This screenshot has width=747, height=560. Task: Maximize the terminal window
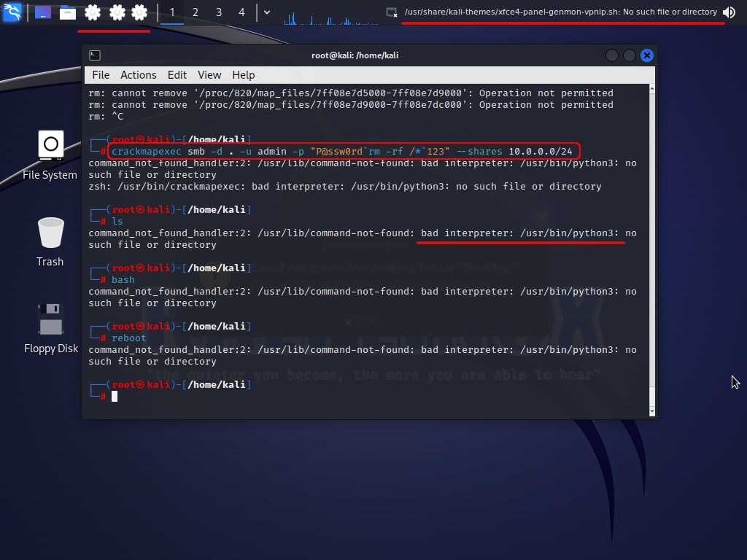[630, 55]
